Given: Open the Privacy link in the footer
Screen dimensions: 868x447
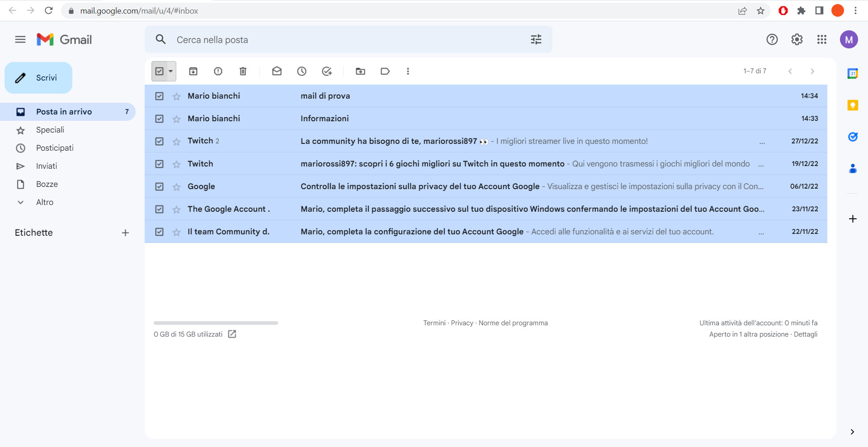Looking at the screenshot, I should (x=462, y=323).
